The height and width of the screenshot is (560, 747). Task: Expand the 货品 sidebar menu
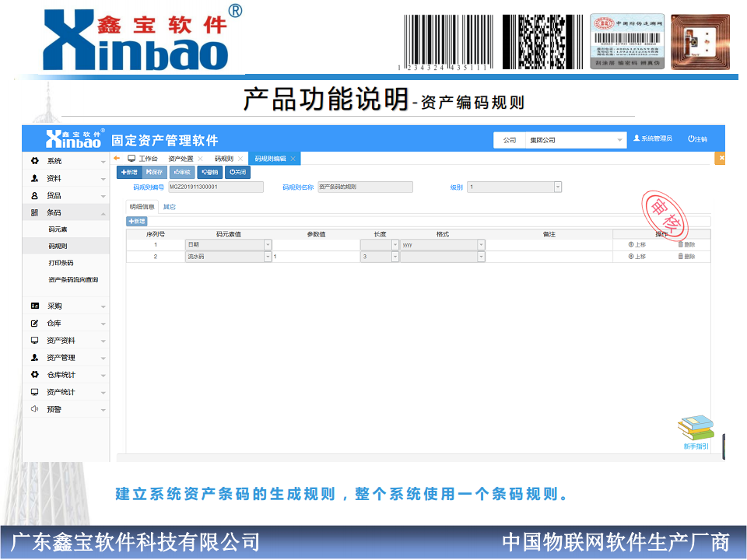coord(66,196)
